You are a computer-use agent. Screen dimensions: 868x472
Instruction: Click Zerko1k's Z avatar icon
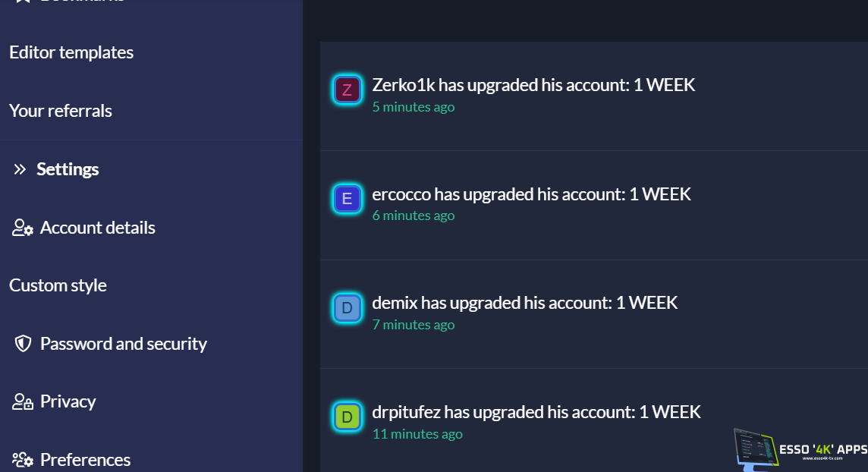(x=347, y=90)
